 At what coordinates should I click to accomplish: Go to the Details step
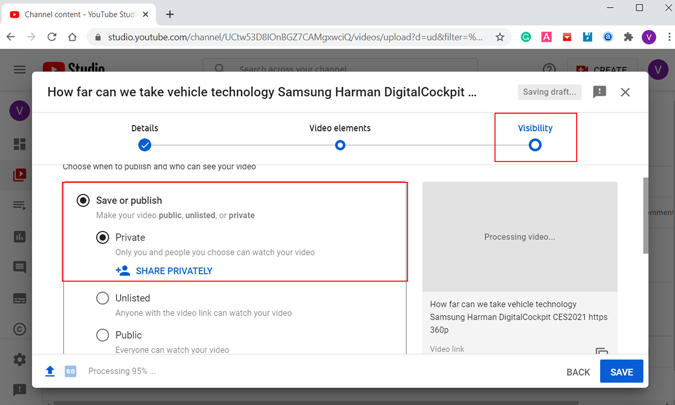(x=145, y=138)
